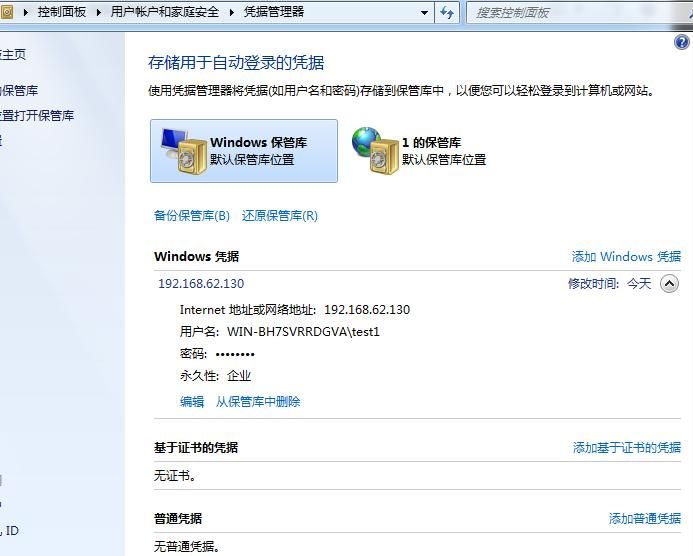Click the masked password dots
Image resolution: width=693 pixels, height=556 pixels.
(235, 354)
